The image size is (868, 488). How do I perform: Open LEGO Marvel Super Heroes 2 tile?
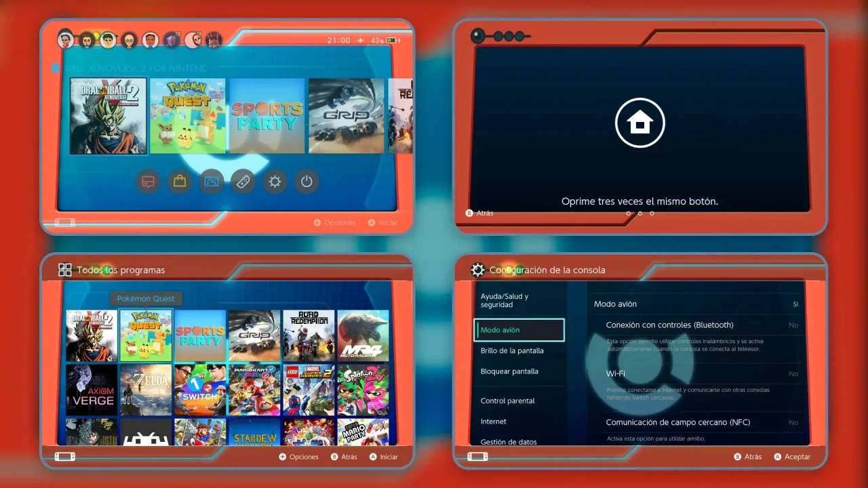point(309,390)
